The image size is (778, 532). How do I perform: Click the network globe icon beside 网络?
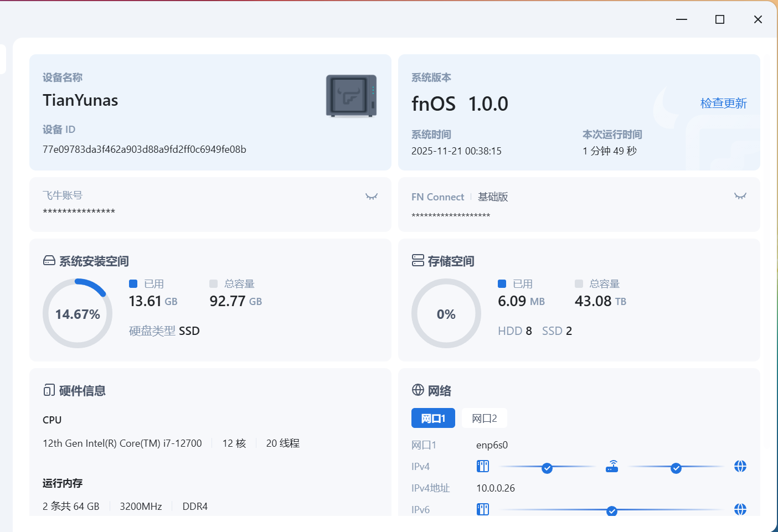[x=418, y=390]
